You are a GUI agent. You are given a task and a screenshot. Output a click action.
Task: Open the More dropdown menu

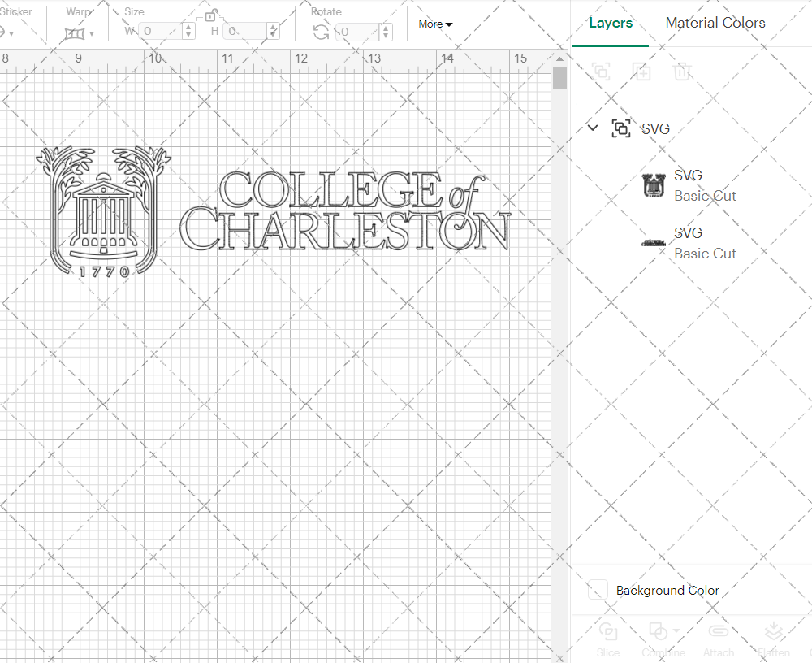[435, 24]
